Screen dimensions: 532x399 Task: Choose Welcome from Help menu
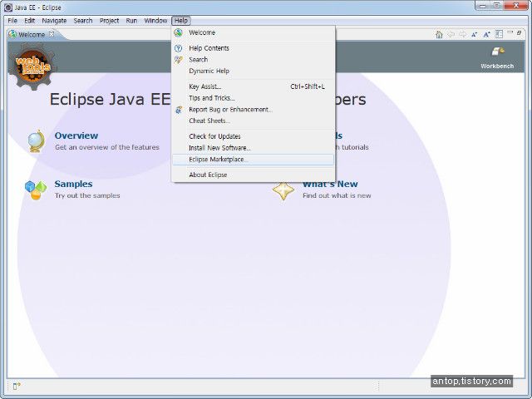pyautogui.click(x=254, y=32)
